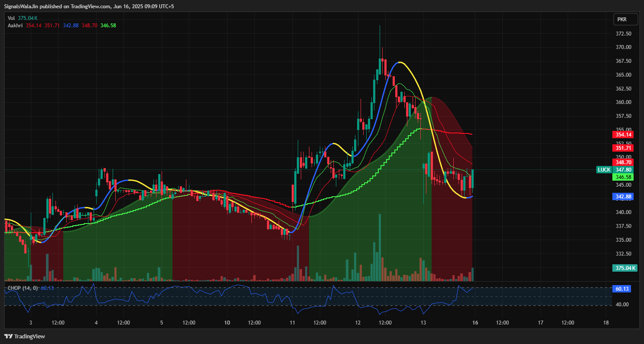Click price scale level 360.00

click(623, 102)
